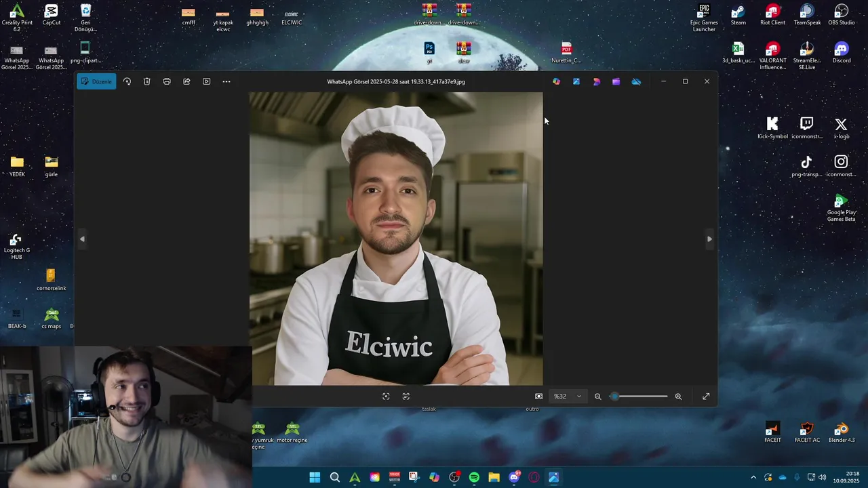This screenshot has height=488, width=868.
Task: Select the FACEIT AC desktop icon
Action: tap(807, 433)
